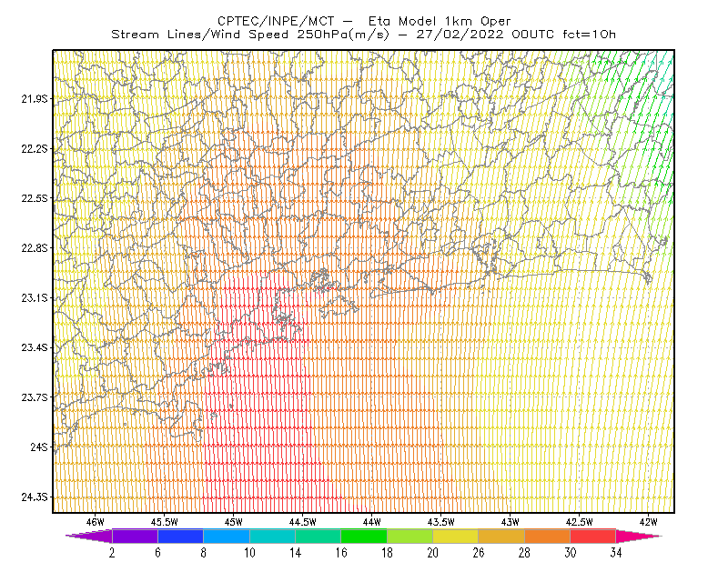Screen dimensions: 728x562
Task: Click the purple 2–6 colorbar segment
Action: pyautogui.click(x=135, y=536)
